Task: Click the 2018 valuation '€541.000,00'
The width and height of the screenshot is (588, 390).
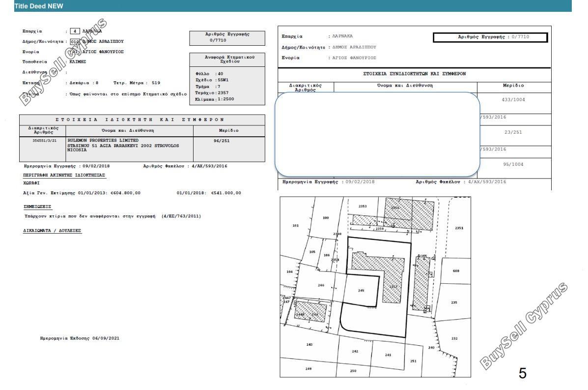Action: click(226, 193)
